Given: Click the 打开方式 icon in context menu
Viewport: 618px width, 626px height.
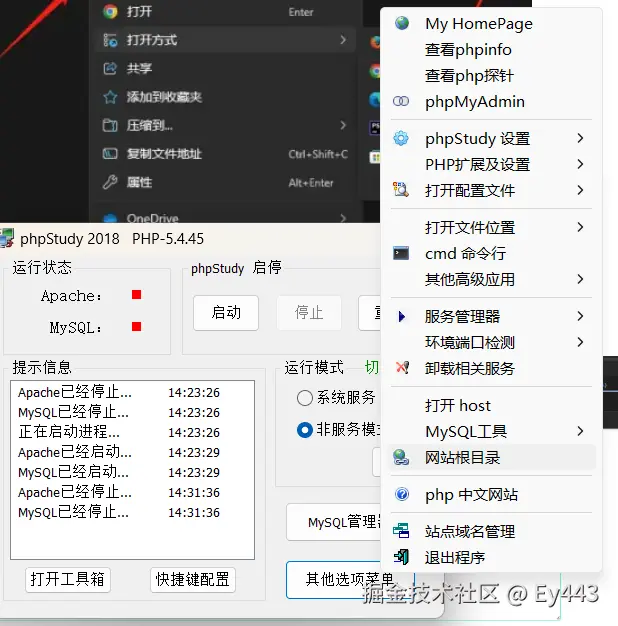Looking at the screenshot, I should pos(110,40).
